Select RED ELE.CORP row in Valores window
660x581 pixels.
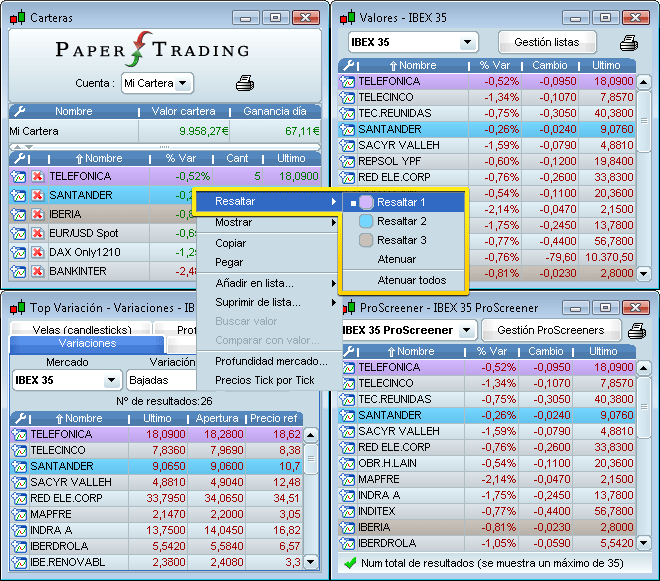click(x=487, y=178)
